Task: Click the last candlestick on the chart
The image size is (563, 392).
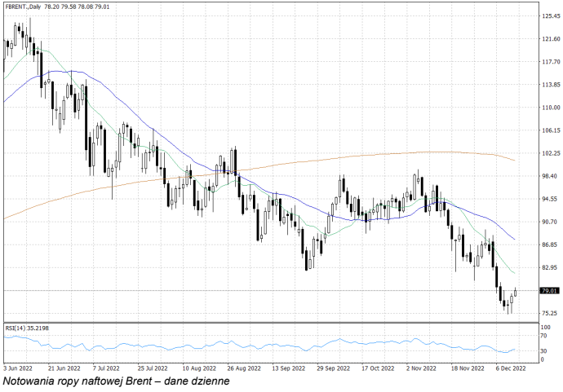Action: 516,293
